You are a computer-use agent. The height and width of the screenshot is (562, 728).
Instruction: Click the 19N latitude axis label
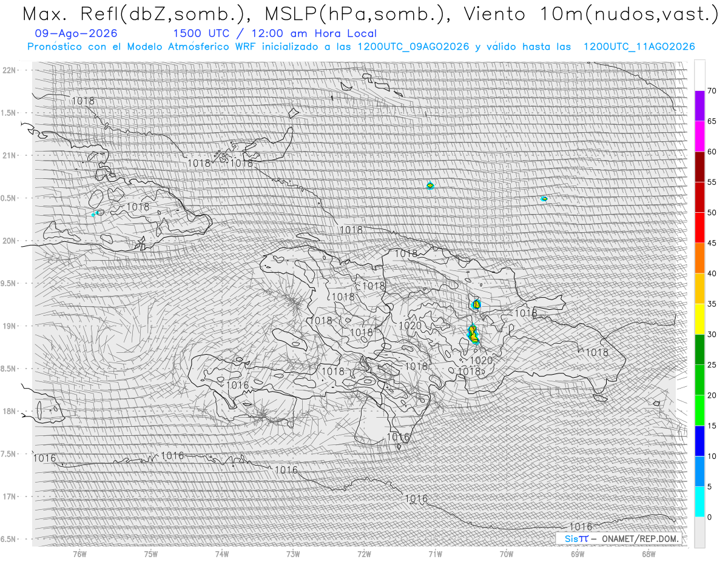click(10, 326)
